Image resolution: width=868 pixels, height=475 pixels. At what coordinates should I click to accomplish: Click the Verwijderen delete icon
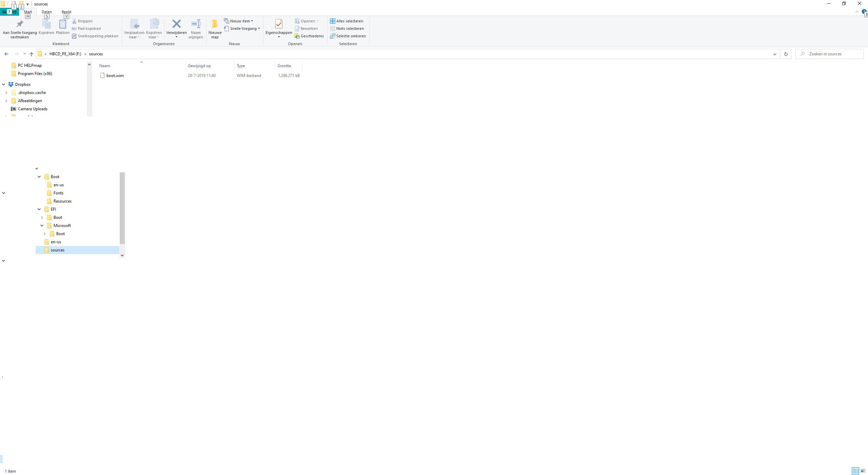point(176,24)
